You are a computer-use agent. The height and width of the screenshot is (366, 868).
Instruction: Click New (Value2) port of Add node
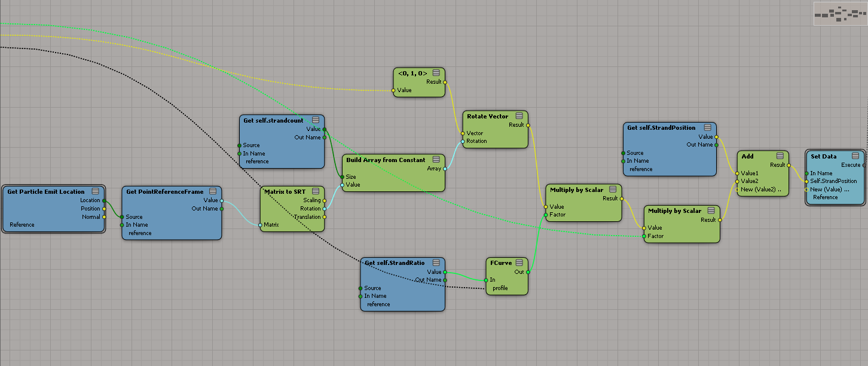pos(737,190)
